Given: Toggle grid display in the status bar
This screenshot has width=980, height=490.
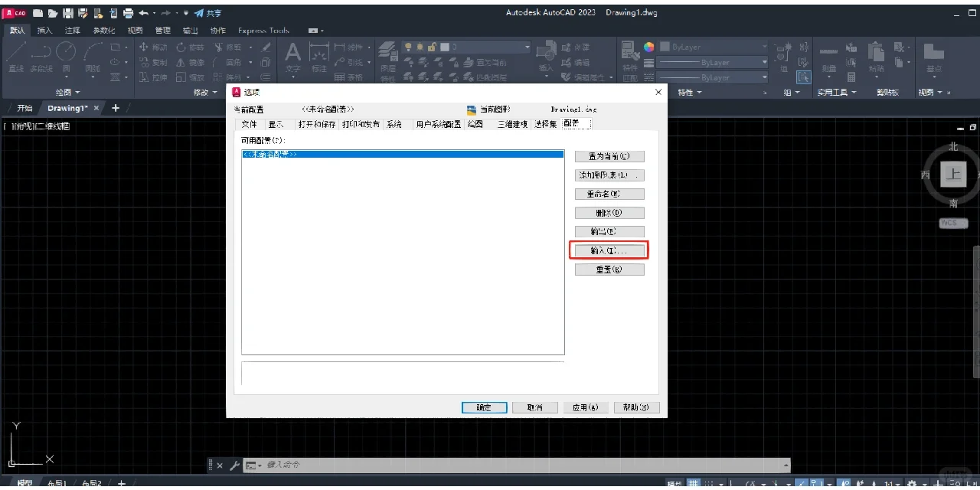Looking at the screenshot, I should (693, 483).
